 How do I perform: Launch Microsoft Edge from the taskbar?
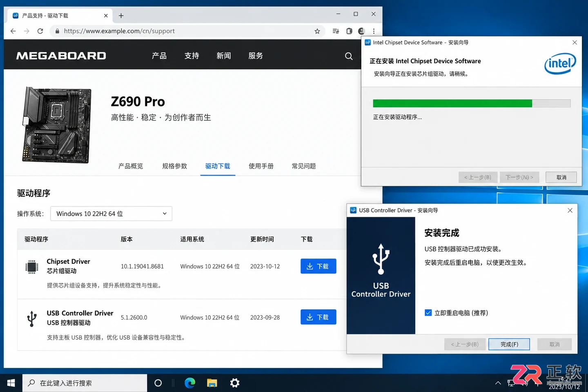[190, 383]
